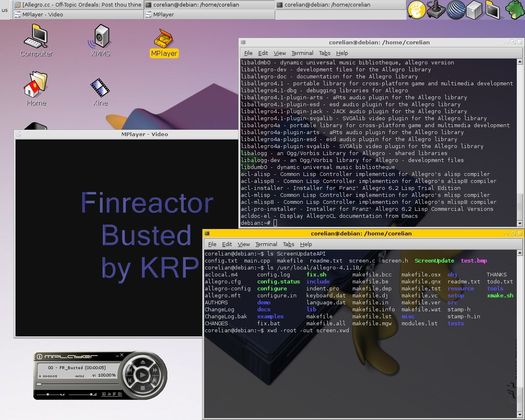
Task: Open Terminal menu in lower terminal window
Action: tap(266, 244)
